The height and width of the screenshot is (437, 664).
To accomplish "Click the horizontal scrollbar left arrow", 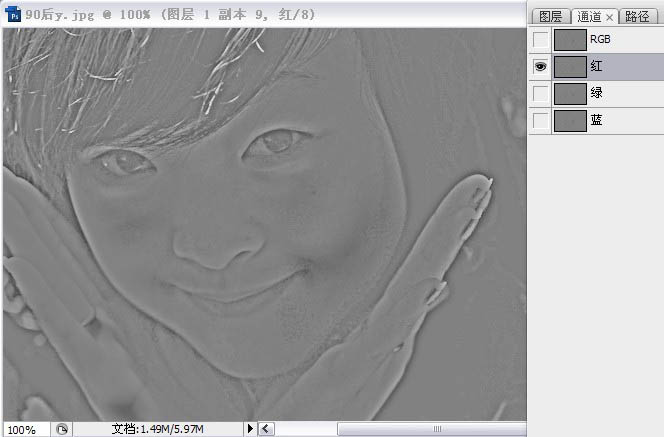I will tap(266, 429).
